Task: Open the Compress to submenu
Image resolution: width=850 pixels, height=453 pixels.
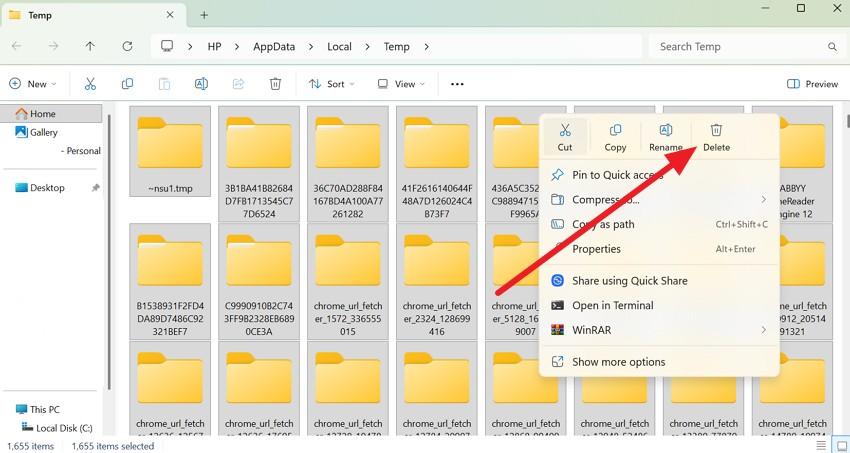Action: 659,200
